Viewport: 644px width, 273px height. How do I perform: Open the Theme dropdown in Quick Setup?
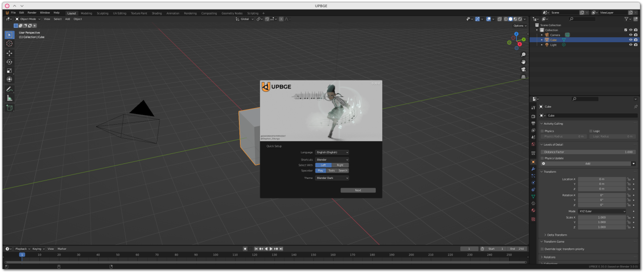(332, 178)
